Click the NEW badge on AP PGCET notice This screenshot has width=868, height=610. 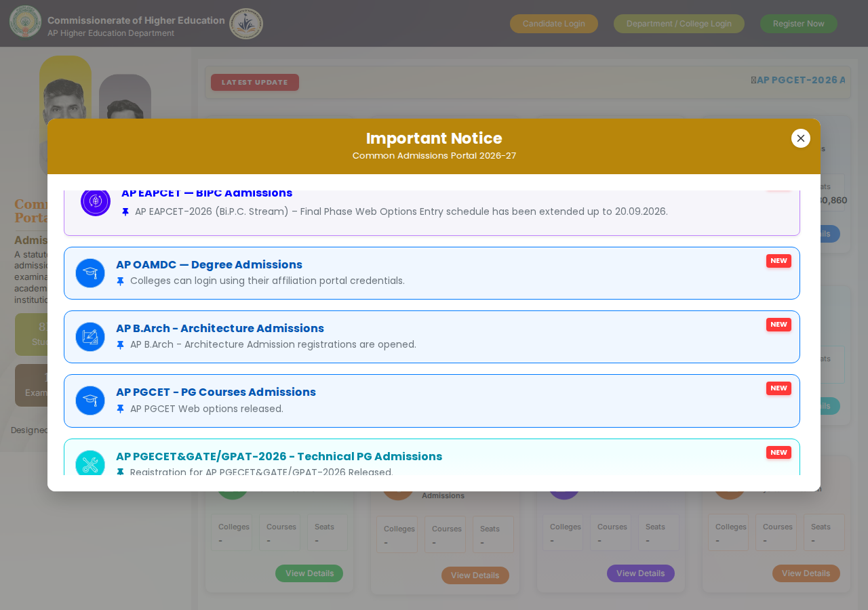(778, 388)
